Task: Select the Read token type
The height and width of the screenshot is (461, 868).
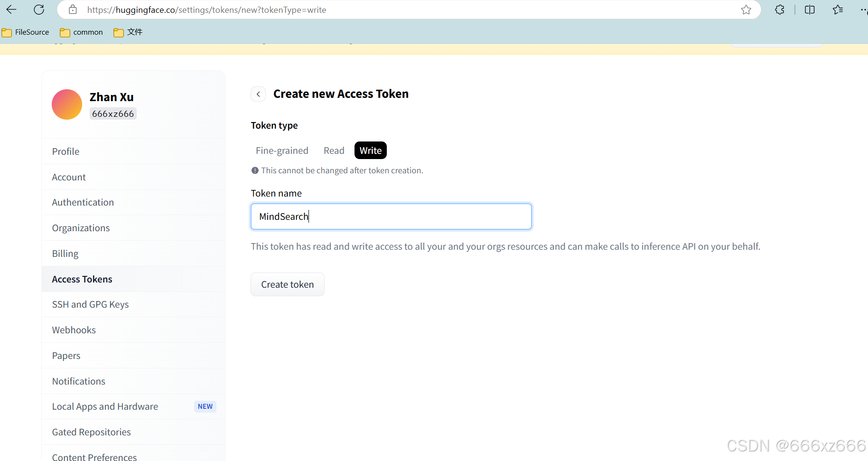Action: click(334, 151)
